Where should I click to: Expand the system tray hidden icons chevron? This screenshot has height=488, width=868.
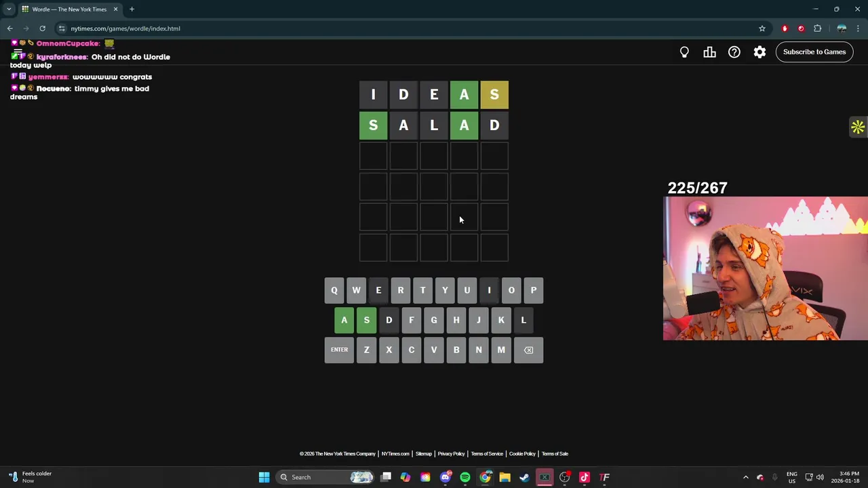click(745, 477)
